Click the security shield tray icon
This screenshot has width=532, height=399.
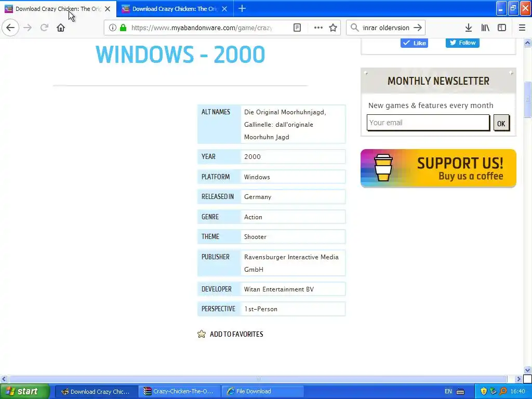point(484,392)
